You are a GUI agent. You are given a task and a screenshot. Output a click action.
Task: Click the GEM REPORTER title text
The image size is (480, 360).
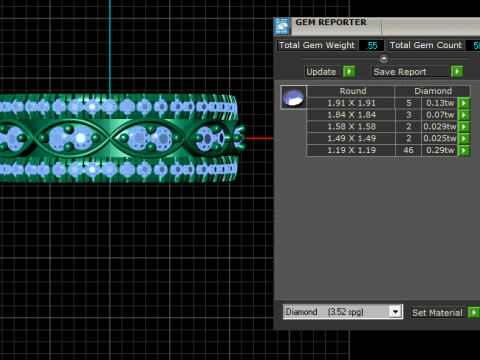click(x=331, y=22)
